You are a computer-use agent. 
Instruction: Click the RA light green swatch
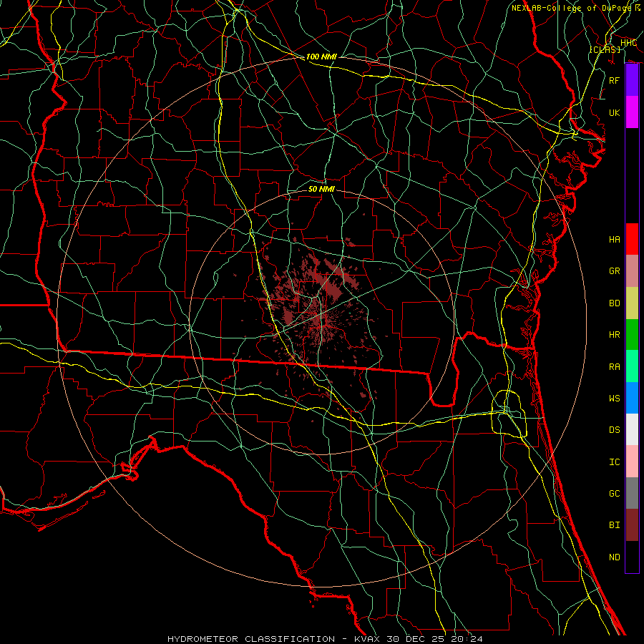pyautogui.click(x=632, y=366)
